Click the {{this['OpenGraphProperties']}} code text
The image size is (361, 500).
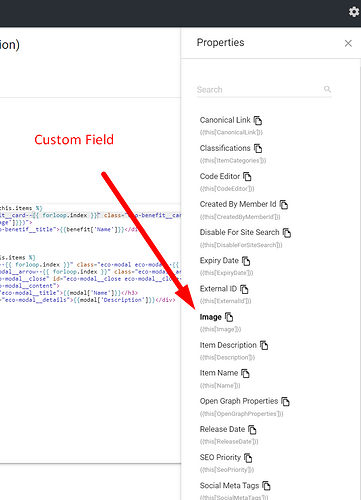click(x=242, y=414)
